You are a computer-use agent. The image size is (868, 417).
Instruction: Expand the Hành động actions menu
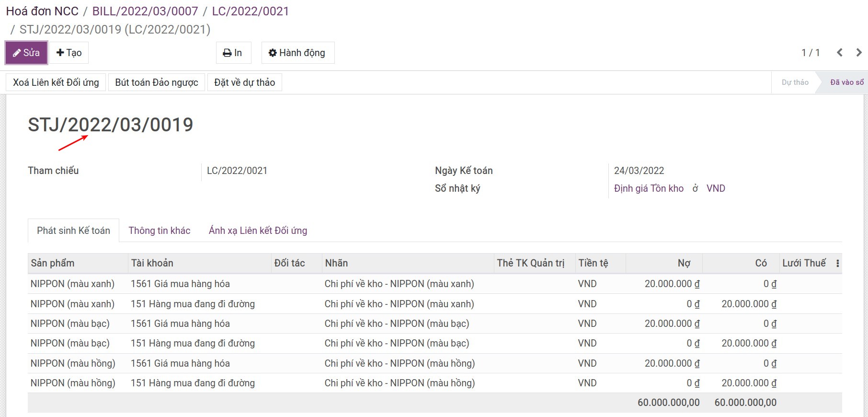(297, 53)
